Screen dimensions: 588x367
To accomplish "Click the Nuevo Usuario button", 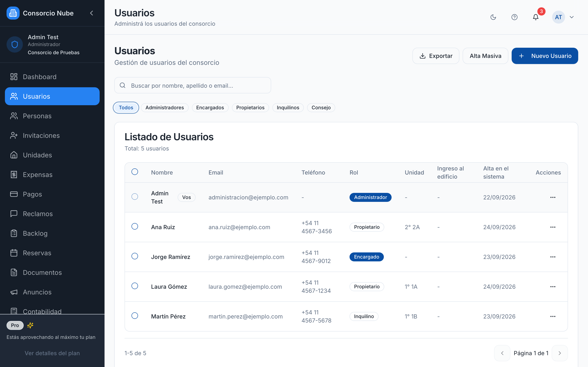I will click(545, 56).
